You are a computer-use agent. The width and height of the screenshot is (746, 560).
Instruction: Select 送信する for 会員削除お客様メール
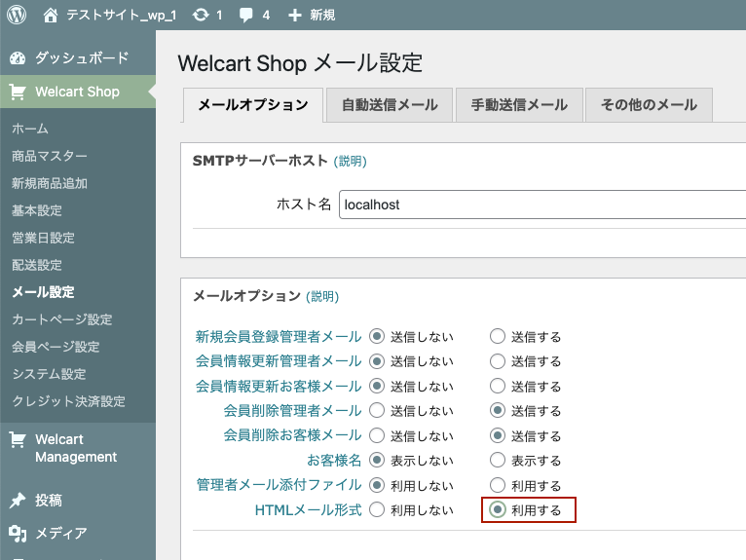click(498, 435)
